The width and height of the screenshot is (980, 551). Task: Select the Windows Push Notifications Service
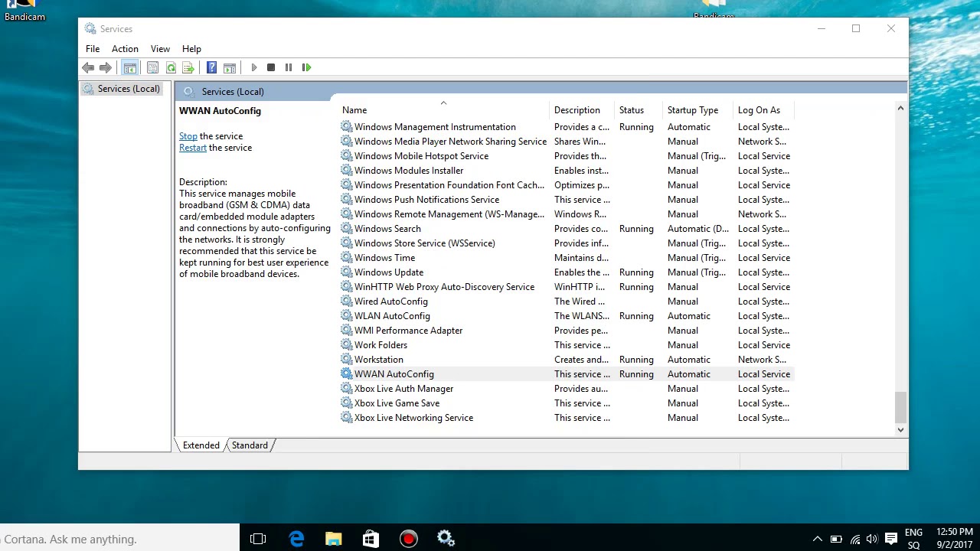click(567, 200)
